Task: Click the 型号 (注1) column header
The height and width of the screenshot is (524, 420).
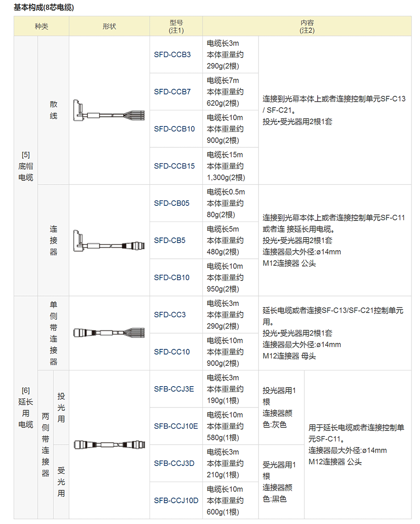Action: 176,26
